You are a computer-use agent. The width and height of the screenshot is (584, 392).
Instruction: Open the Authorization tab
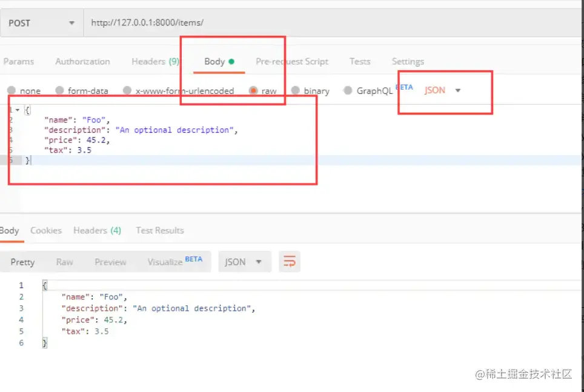coord(82,61)
